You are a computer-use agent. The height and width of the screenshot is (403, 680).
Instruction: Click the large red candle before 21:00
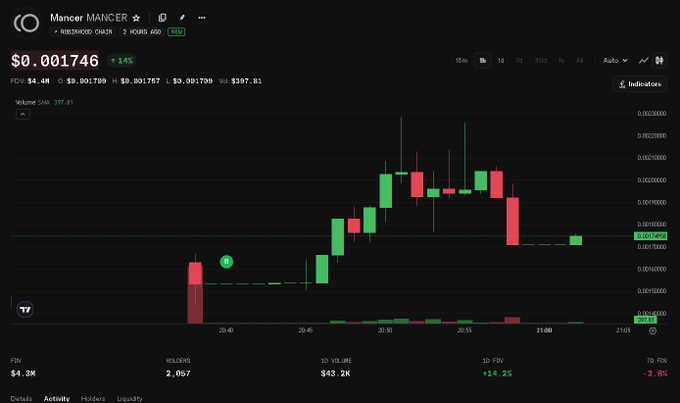[x=513, y=221]
